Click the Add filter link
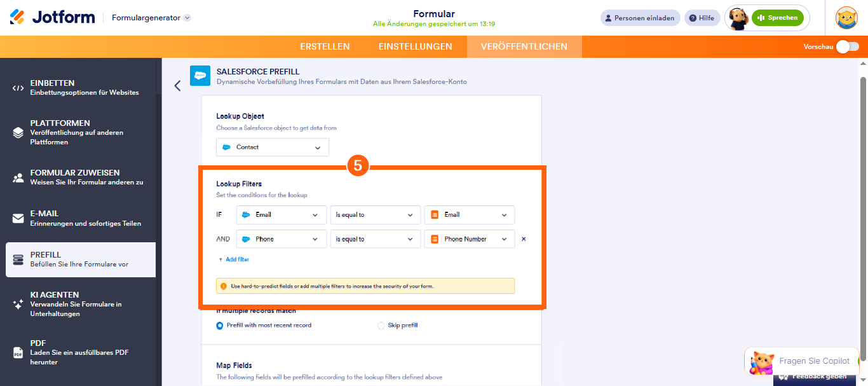This screenshot has height=386, width=868. tap(234, 259)
